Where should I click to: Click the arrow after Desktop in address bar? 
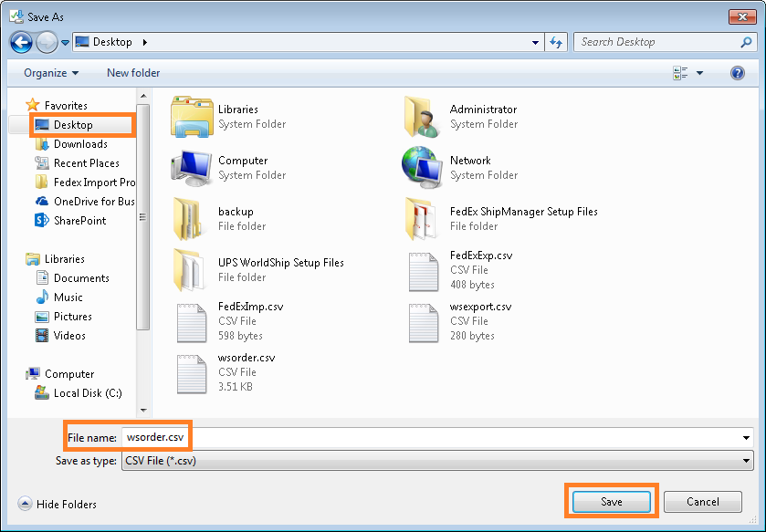point(144,43)
